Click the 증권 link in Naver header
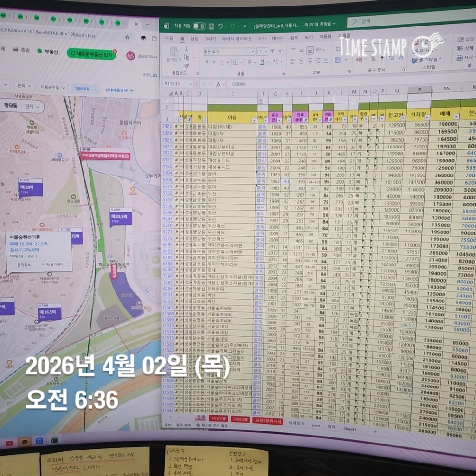Viewport: 476px width, 476px height. point(21,50)
